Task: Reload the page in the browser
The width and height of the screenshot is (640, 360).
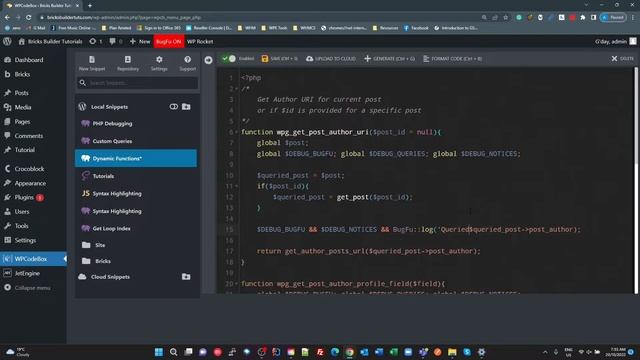Action: [x=28, y=18]
